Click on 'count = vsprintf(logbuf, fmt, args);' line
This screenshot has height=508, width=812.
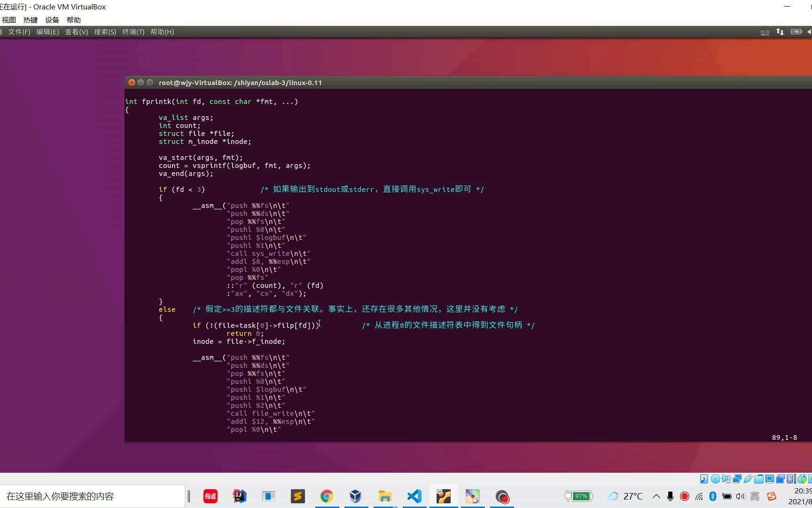[x=234, y=166]
